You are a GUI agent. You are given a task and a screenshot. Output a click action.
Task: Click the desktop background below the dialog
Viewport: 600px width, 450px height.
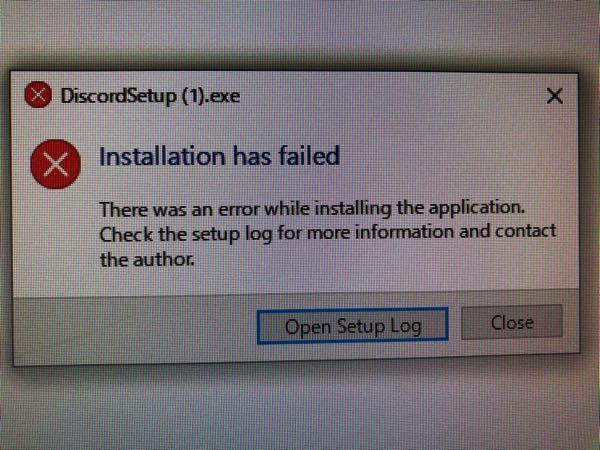(x=300, y=409)
